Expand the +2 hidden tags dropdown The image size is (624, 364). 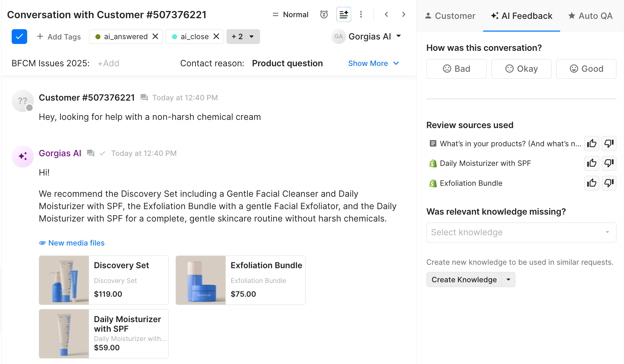[x=243, y=36]
